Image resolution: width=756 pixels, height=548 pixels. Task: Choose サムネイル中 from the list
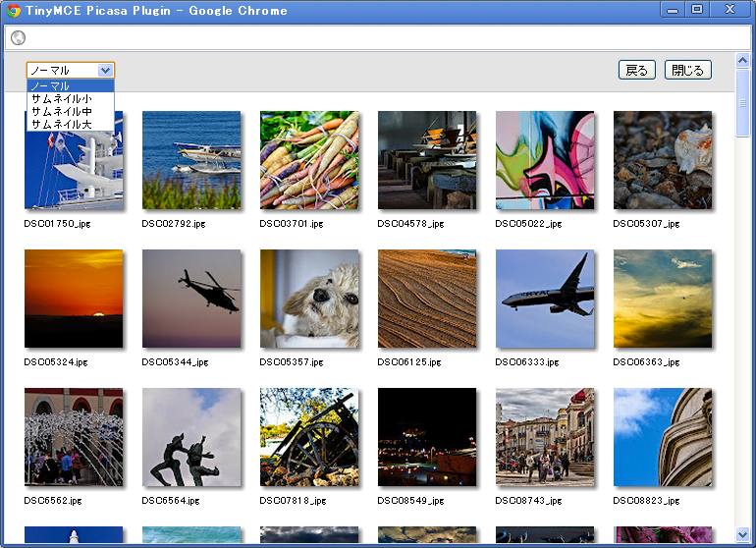(x=71, y=111)
